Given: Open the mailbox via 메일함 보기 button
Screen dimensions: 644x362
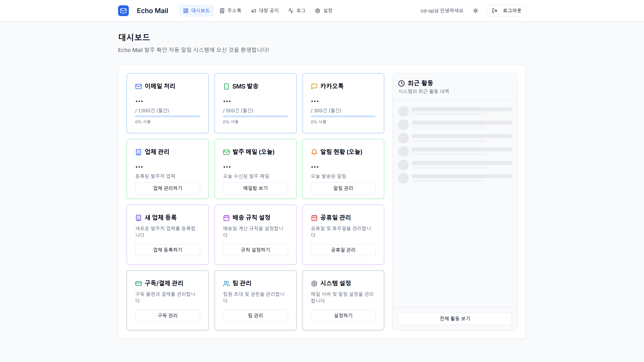Looking at the screenshot, I should (255, 188).
